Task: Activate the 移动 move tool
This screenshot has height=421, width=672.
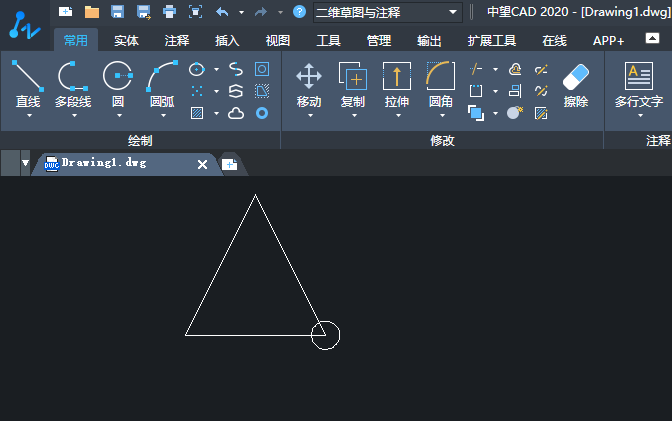Action: point(309,85)
